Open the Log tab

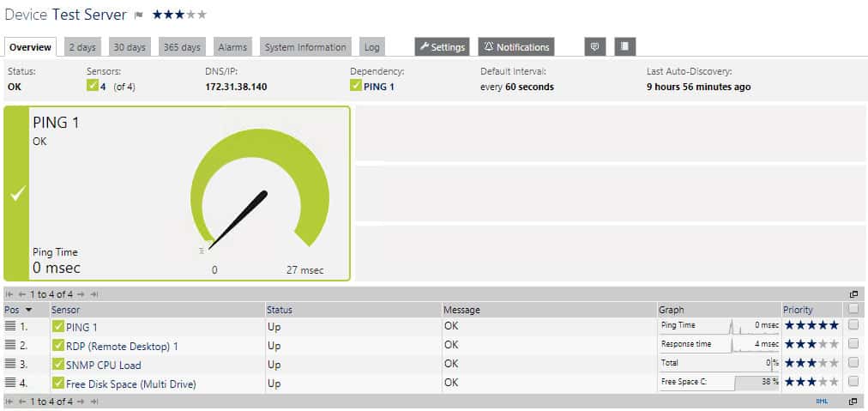click(372, 47)
